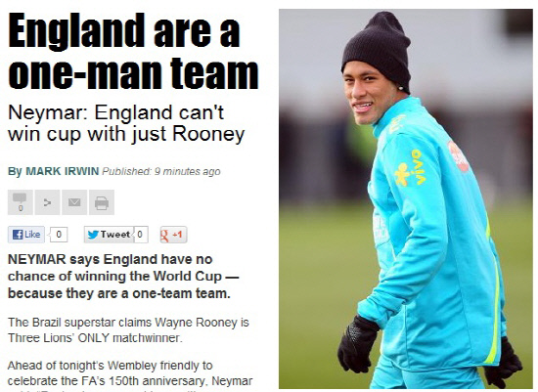Click the comment count zero under bubble
This screenshot has height=392, width=538.
point(21,208)
